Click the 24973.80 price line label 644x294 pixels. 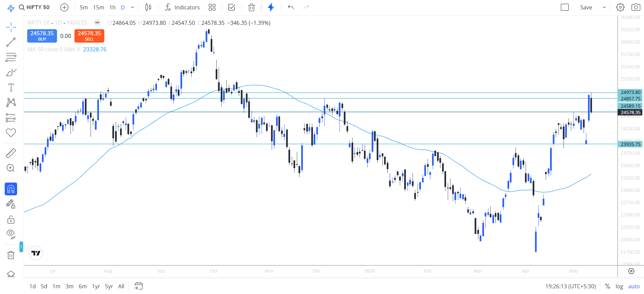(630, 92)
